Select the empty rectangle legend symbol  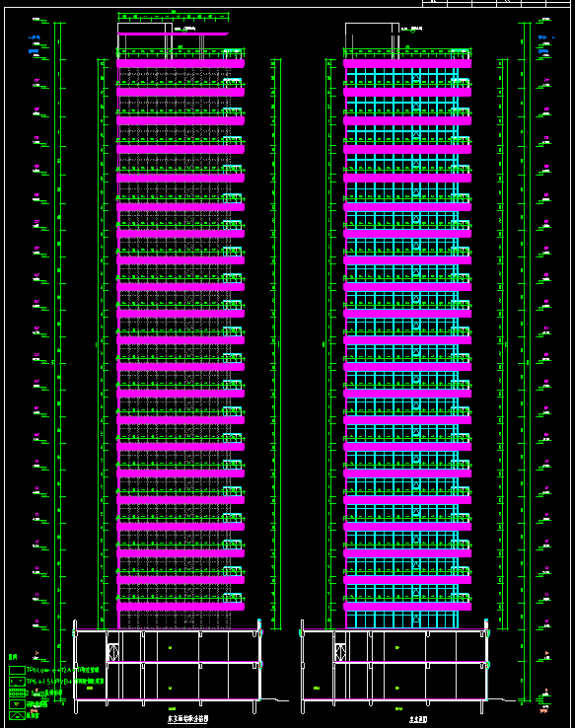(17, 671)
